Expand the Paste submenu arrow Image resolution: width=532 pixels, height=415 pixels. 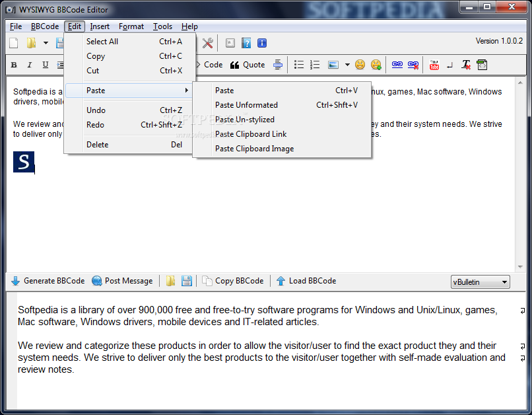point(186,91)
